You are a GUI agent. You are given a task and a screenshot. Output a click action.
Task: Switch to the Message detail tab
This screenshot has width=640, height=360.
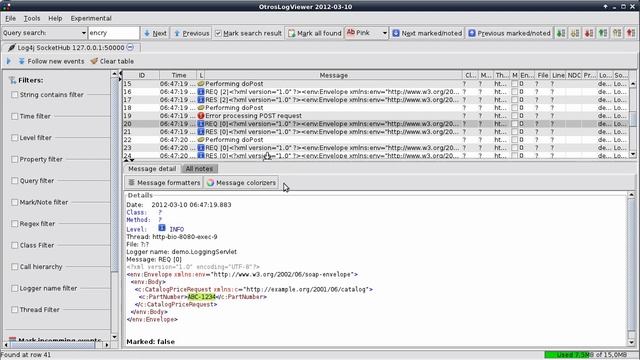pos(152,169)
